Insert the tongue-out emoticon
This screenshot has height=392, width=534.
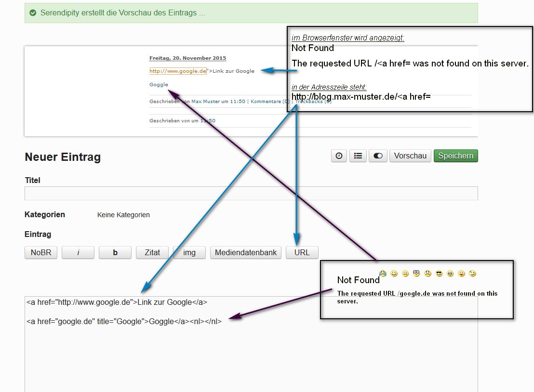tap(461, 274)
